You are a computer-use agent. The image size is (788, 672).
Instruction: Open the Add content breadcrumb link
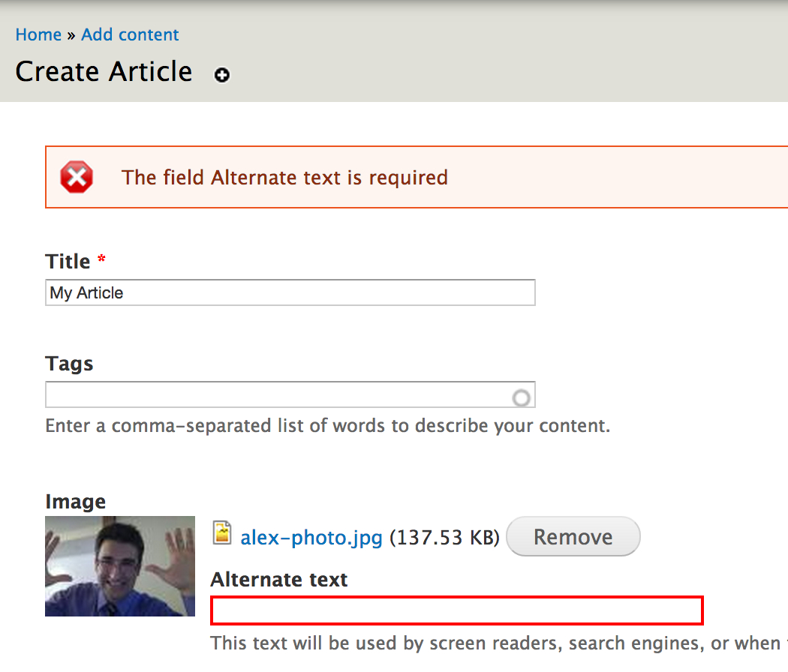coord(130,34)
